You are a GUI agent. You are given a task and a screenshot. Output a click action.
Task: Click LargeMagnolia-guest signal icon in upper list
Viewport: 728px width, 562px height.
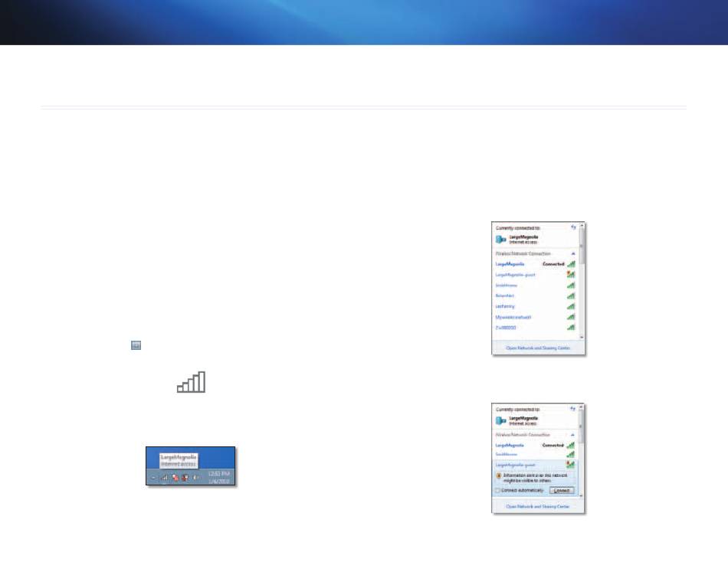pyautogui.click(x=570, y=274)
